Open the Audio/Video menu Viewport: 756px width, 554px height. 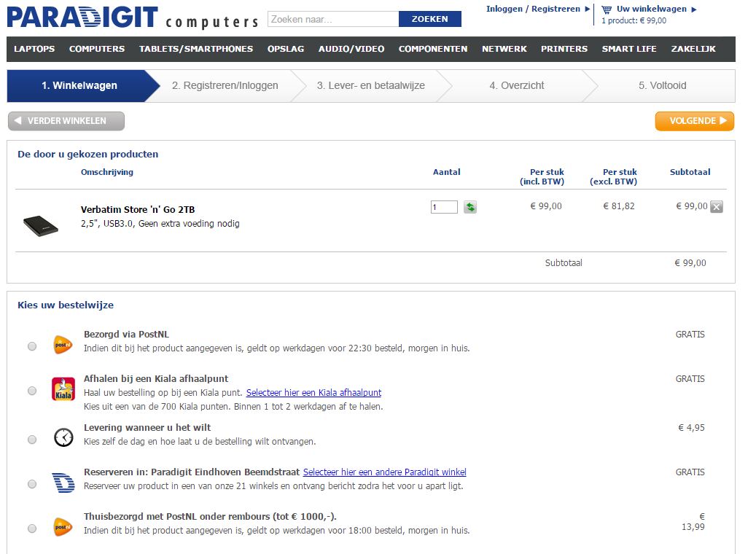click(x=351, y=49)
